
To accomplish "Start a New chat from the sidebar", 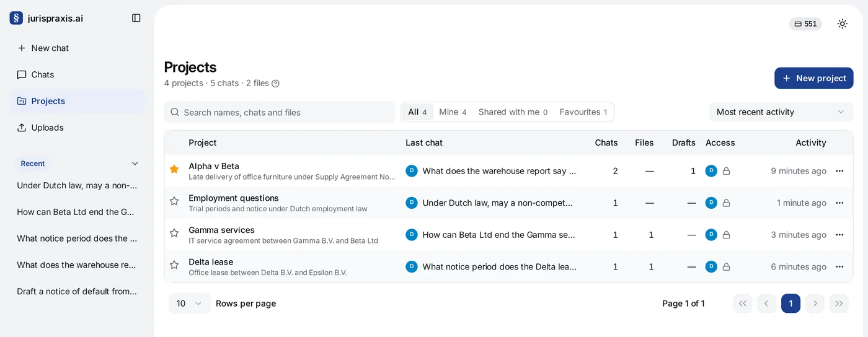I will (x=77, y=48).
